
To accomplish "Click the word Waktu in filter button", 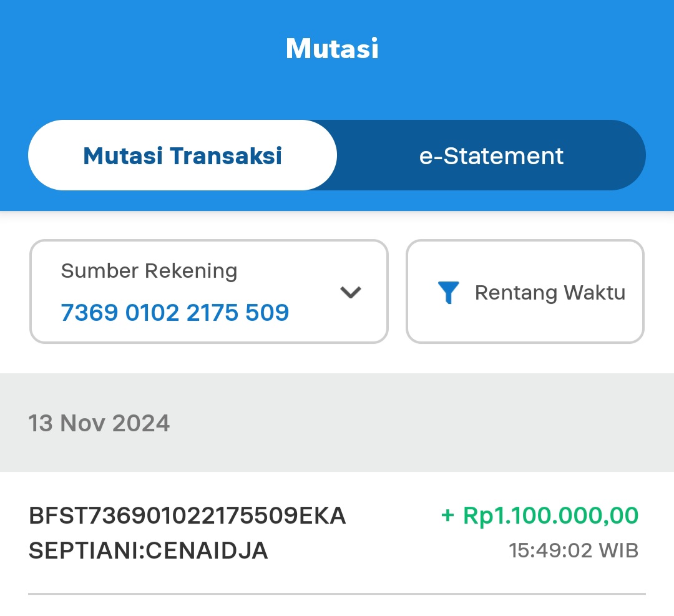I will (595, 292).
